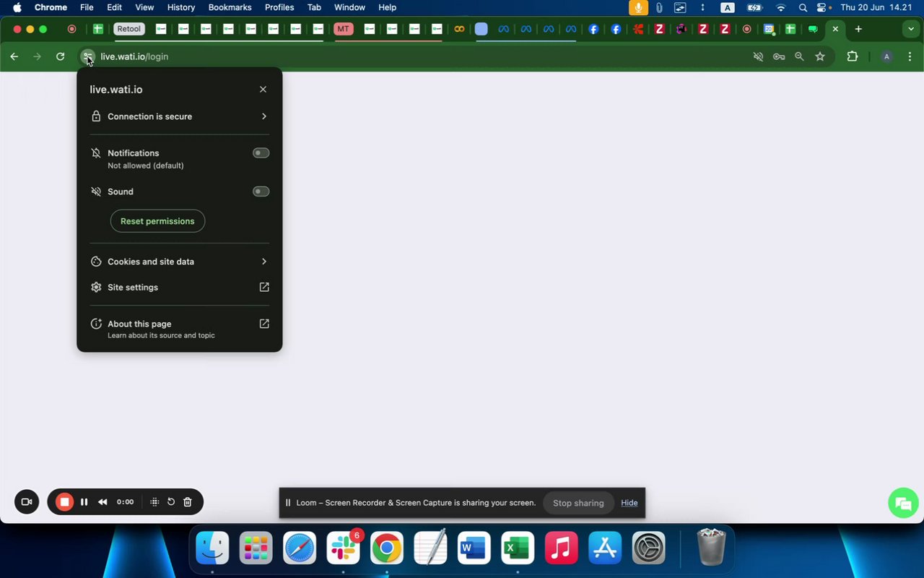Enable the Notifications toggle

[x=261, y=153]
